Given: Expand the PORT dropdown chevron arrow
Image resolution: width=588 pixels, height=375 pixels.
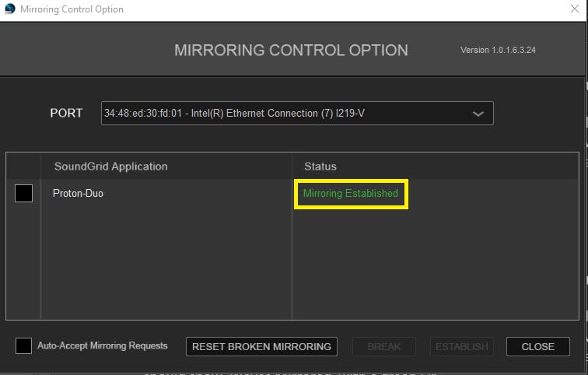Looking at the screenshot, I should pos(478,114).
